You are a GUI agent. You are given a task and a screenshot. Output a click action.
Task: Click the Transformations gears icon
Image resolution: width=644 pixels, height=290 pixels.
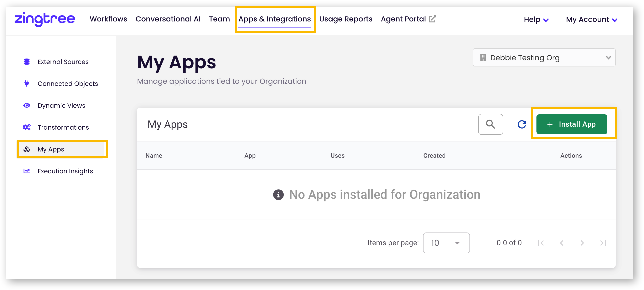click(27, 127)
